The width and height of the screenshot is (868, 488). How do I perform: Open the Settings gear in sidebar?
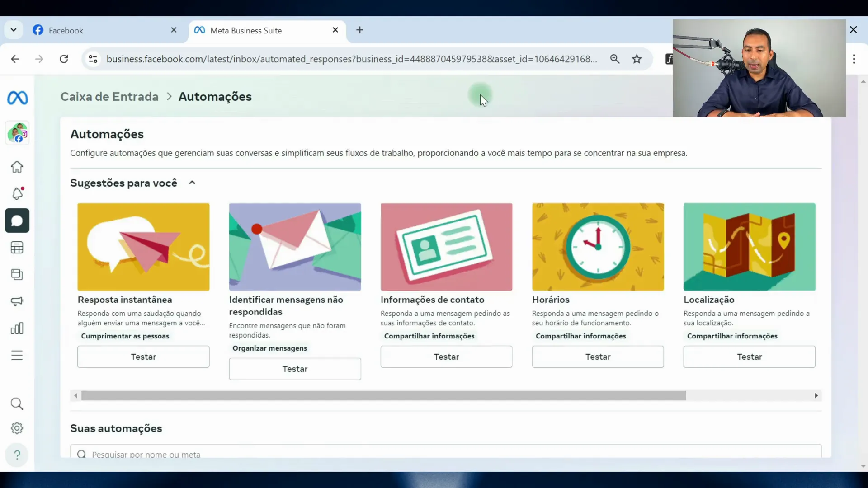(17, 428)
